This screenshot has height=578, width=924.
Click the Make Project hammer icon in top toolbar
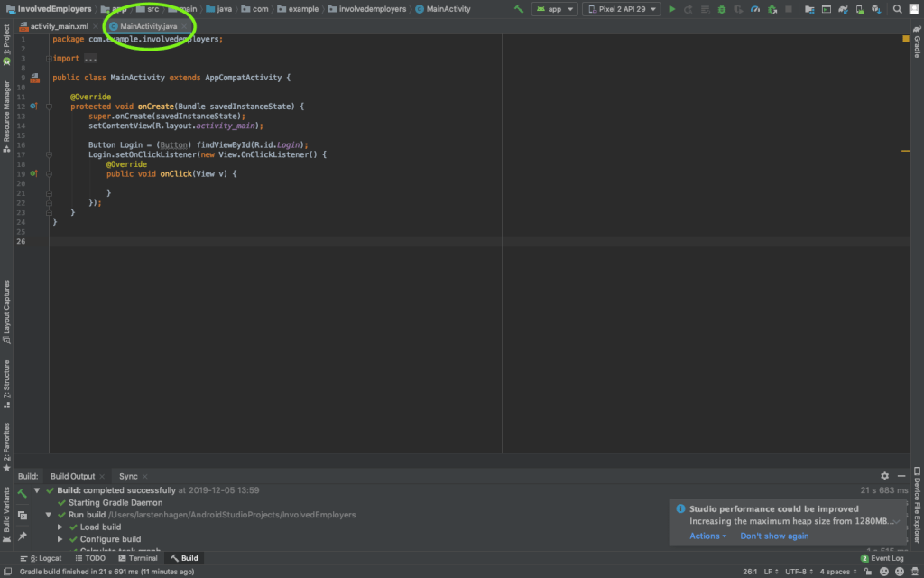tap(519, 9)
